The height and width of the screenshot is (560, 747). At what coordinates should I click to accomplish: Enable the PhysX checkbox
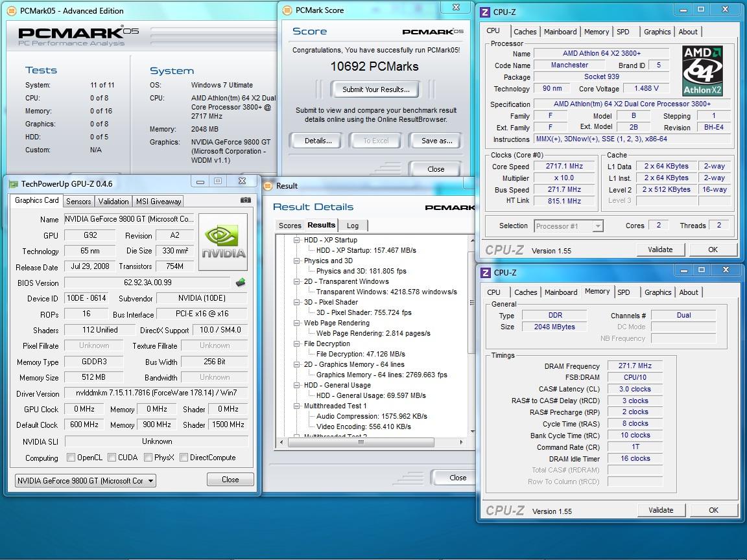coord(148,457)
